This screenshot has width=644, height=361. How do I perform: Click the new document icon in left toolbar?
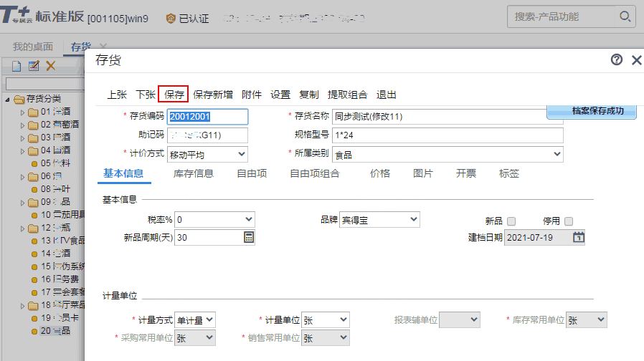[16, 66]
